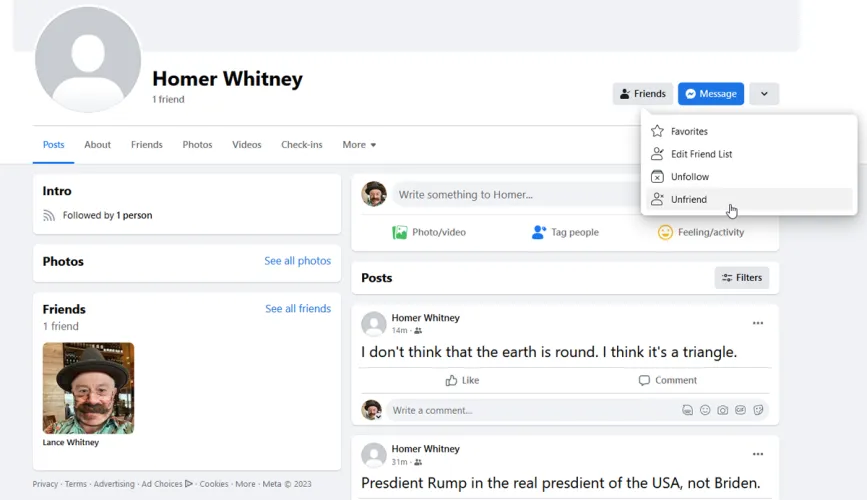867x500 pixels.
Task: Like the triangle earth post
Action: coord(462,380)
